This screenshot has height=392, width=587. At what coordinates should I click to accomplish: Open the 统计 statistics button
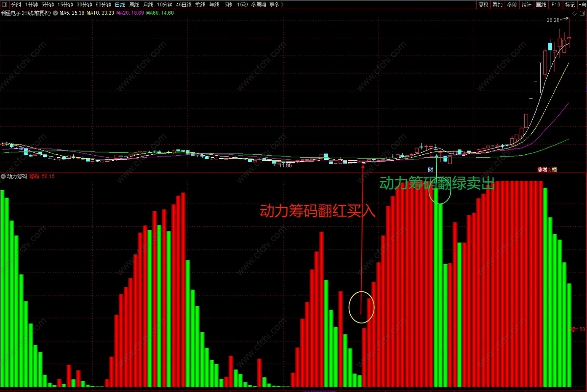526,5
